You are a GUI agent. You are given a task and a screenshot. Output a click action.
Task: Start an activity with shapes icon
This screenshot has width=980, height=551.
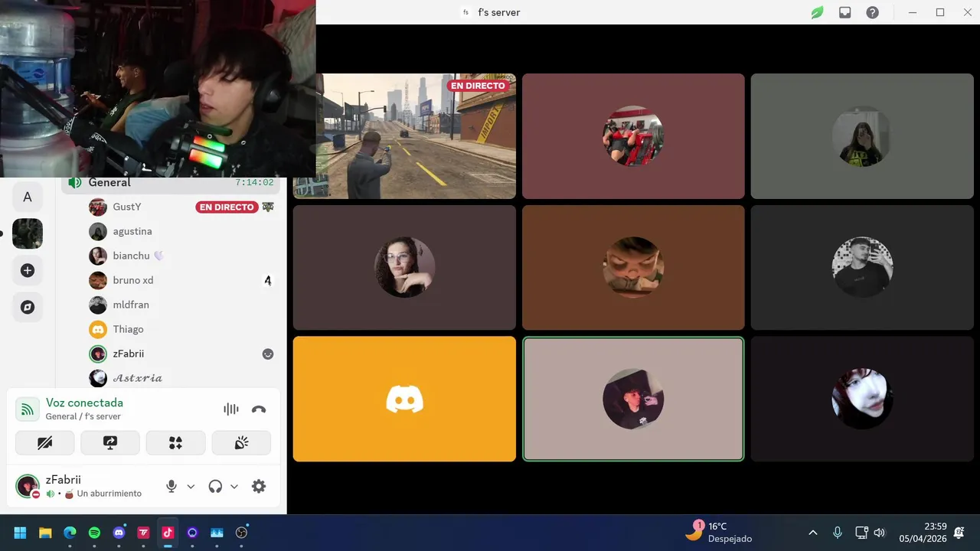(x=176, y=442)
